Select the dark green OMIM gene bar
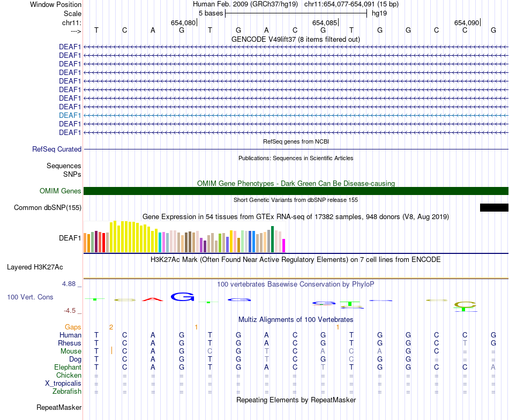 coord(296,191)
